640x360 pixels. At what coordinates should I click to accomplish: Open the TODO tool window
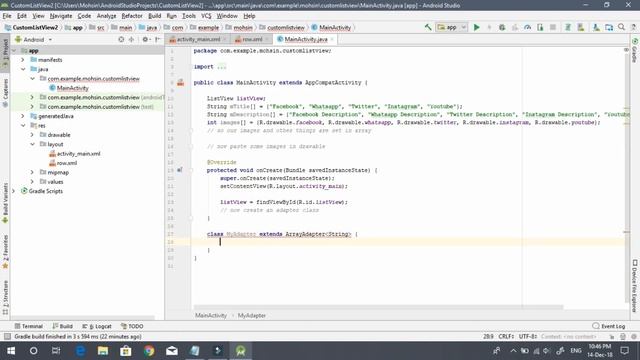click(132, 326)
